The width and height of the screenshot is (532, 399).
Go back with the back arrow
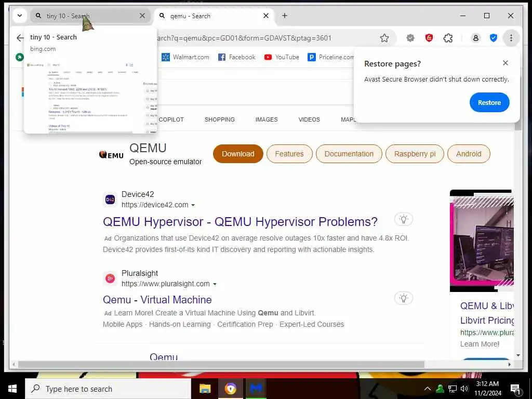20,38
